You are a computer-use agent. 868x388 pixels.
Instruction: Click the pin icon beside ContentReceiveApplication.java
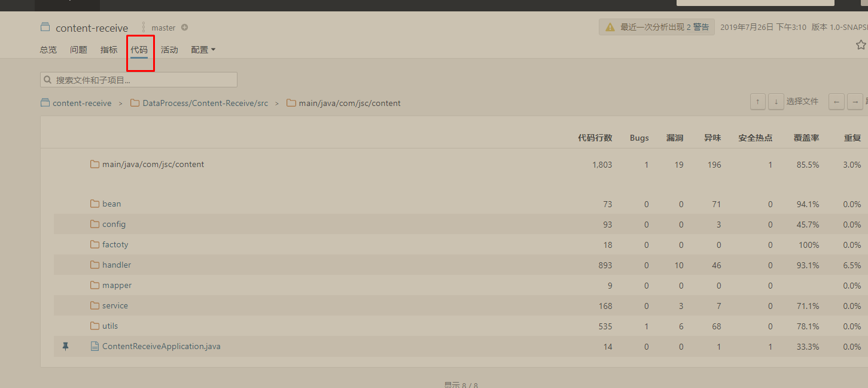tap(66, 346)
